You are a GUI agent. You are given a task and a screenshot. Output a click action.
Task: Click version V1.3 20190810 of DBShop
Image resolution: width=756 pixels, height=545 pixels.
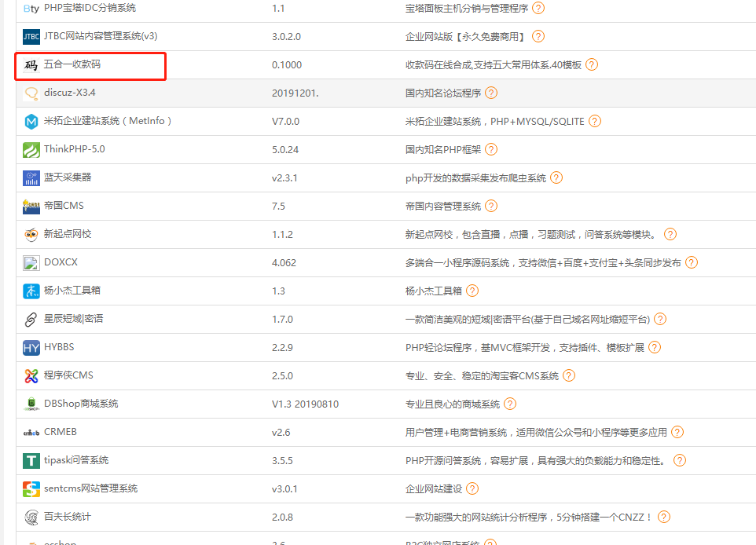coord(305,404)
